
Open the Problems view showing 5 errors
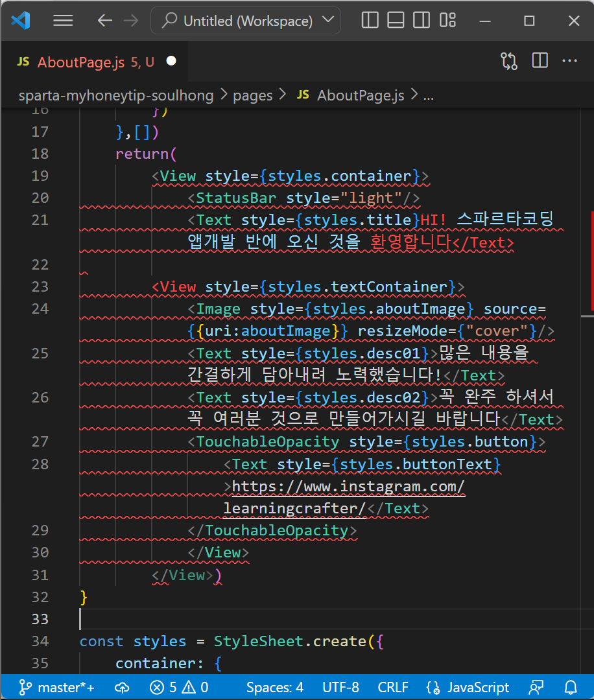pos(179,687)
